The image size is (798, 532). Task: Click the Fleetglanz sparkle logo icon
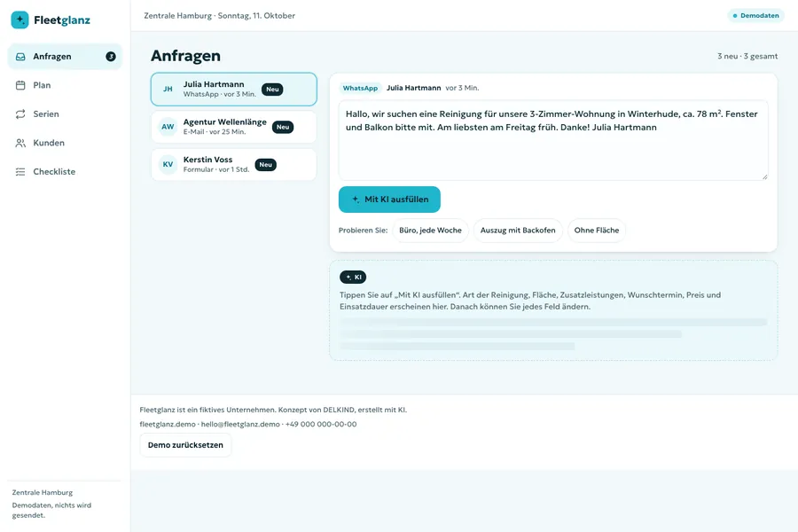click(20, 20)
